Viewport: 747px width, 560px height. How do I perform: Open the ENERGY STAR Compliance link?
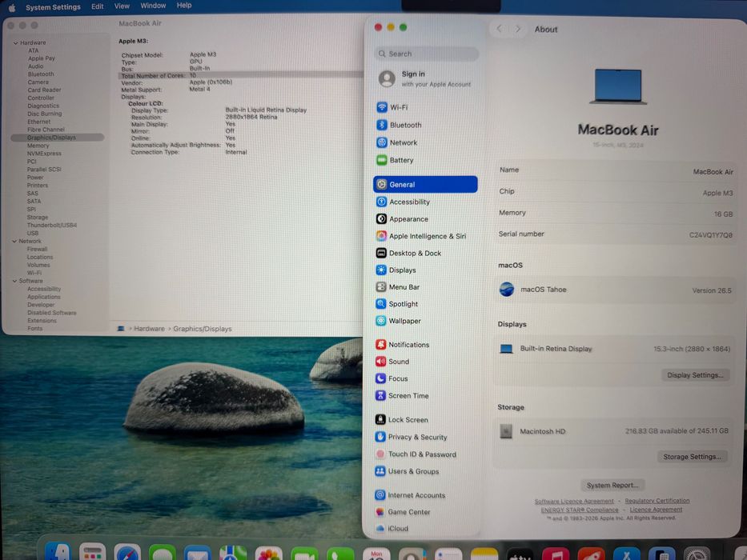pos(580,510)
